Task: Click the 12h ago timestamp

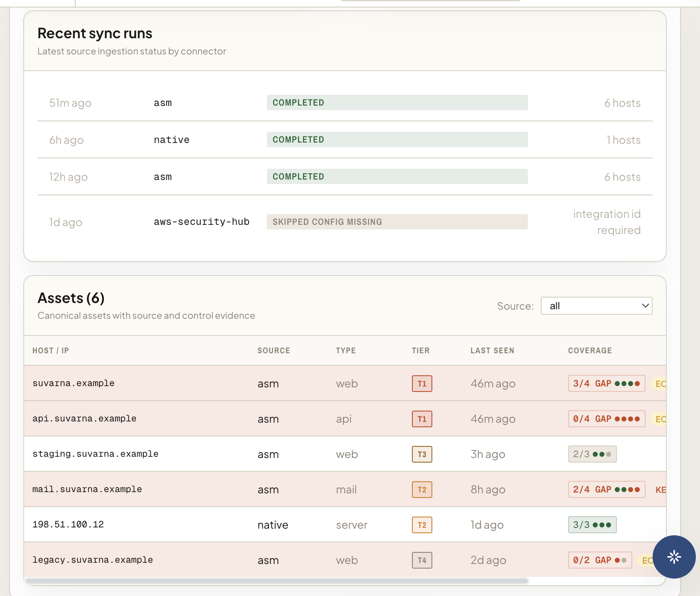Action: coord(69,177)
